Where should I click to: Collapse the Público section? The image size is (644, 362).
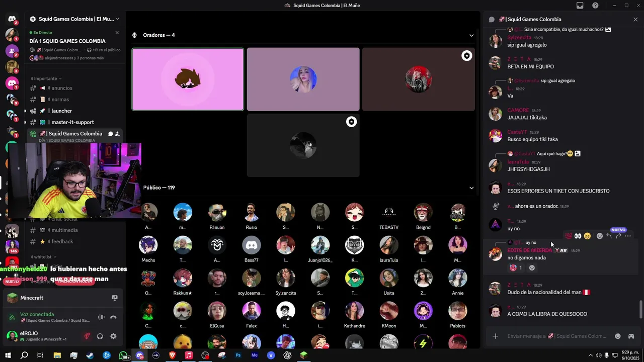point(471,188)
